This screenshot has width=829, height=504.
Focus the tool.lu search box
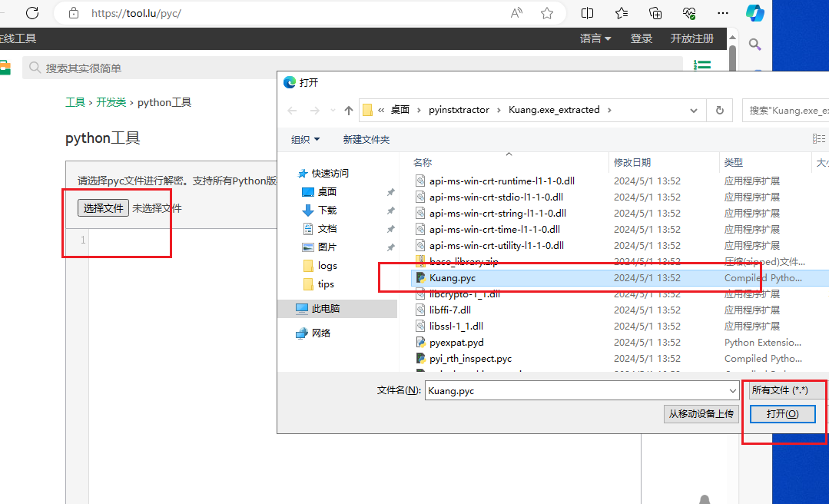tap(352, 68)
